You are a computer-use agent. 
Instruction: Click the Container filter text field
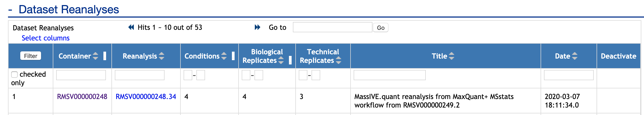[x=81, y=75]
